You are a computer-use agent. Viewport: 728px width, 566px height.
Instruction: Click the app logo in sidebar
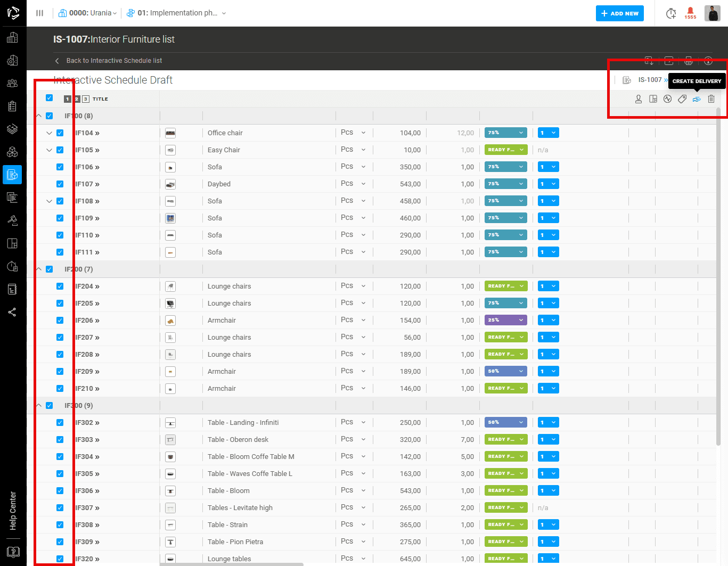point(13,12)
